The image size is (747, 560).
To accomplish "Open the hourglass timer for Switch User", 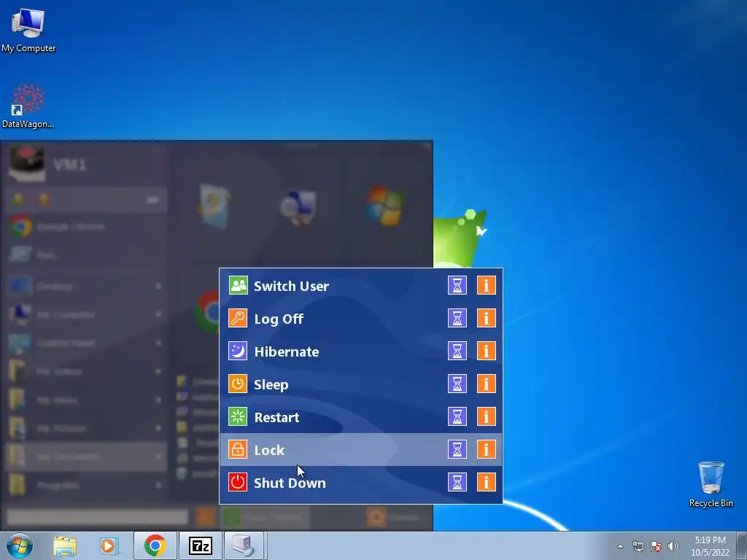I will click(457, 286).
